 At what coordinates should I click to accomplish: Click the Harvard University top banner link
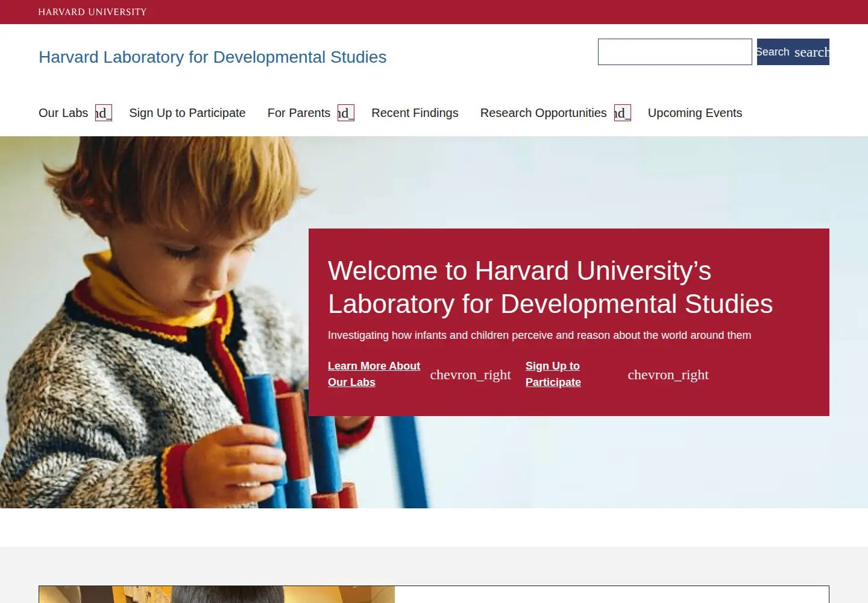pyautogui.click(x=92, y=12)
